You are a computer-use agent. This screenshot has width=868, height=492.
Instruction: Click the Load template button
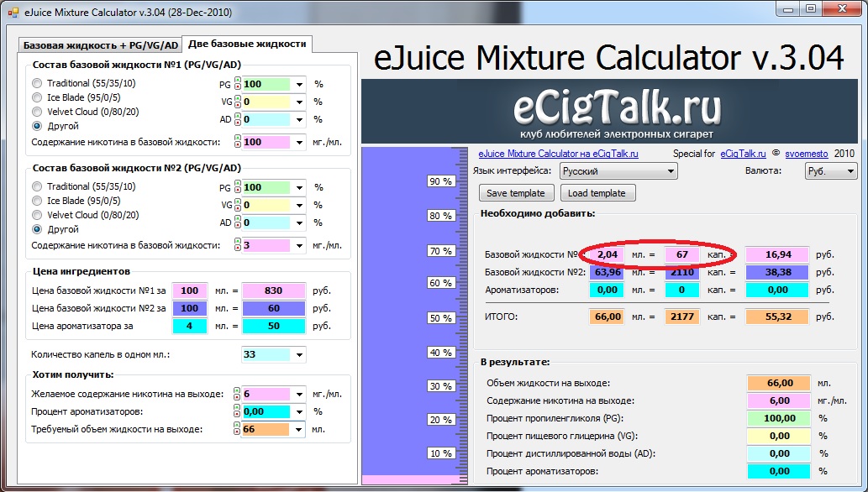click(x=597, y=193)
